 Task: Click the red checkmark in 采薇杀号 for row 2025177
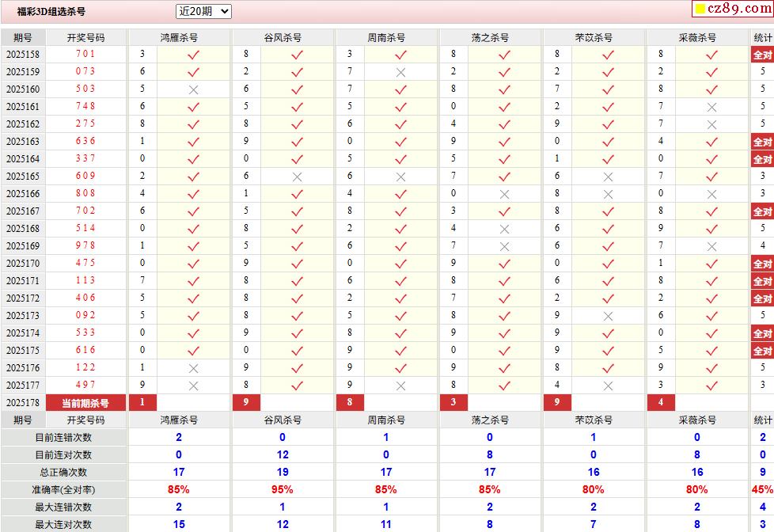coord(711,386)
